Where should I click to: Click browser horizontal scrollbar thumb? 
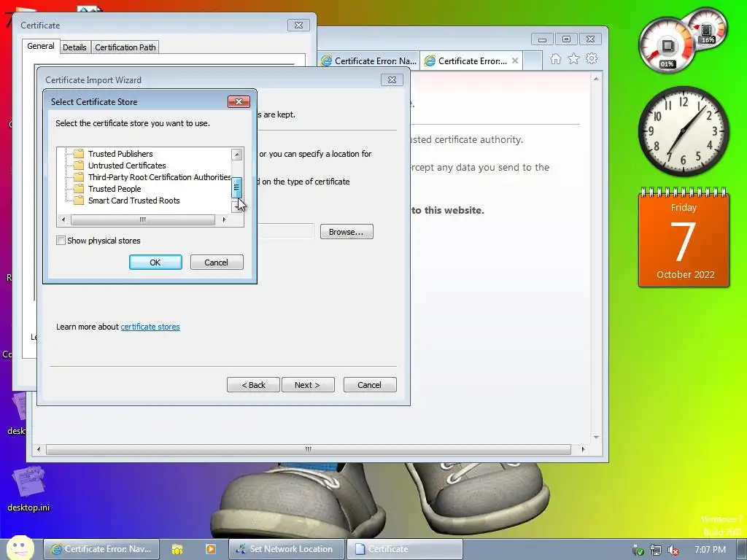point(309,449)
